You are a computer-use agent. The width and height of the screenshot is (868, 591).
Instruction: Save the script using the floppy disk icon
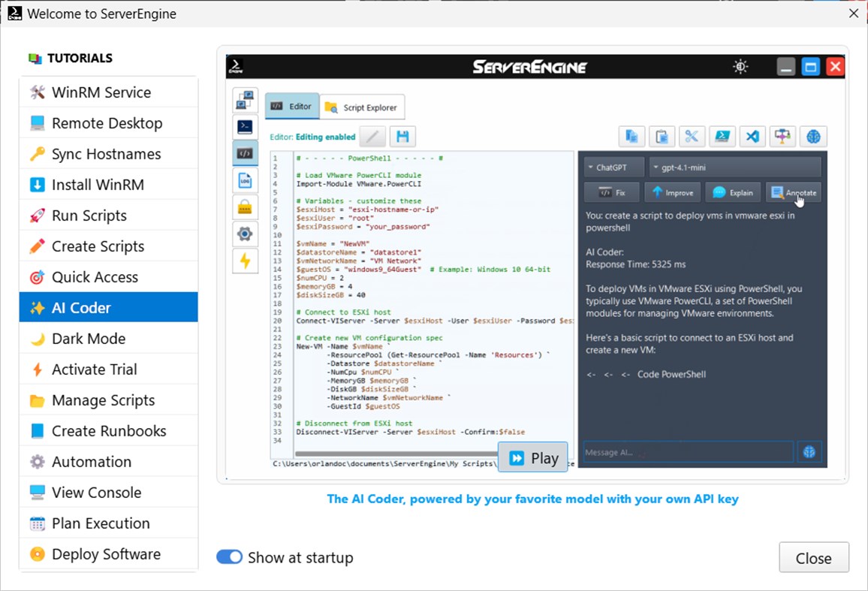(x=402, y=135)
